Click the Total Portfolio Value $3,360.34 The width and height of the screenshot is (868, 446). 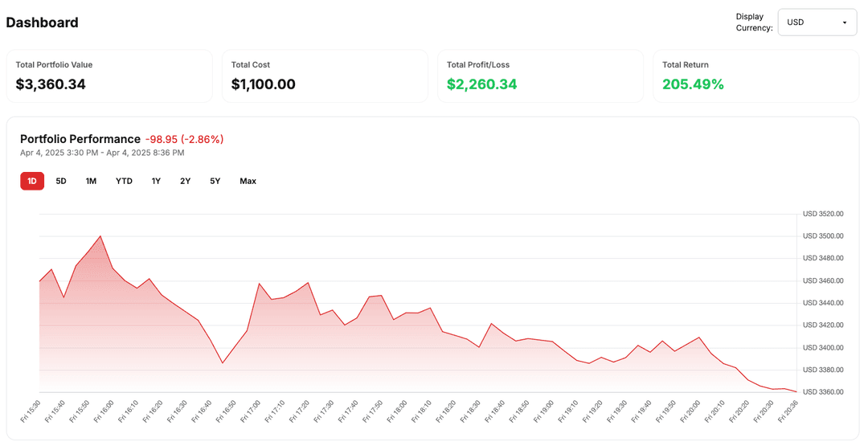51,84
